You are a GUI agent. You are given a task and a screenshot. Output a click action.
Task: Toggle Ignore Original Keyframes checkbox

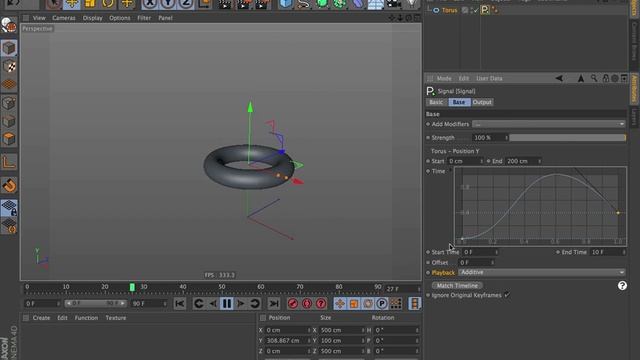507,295
